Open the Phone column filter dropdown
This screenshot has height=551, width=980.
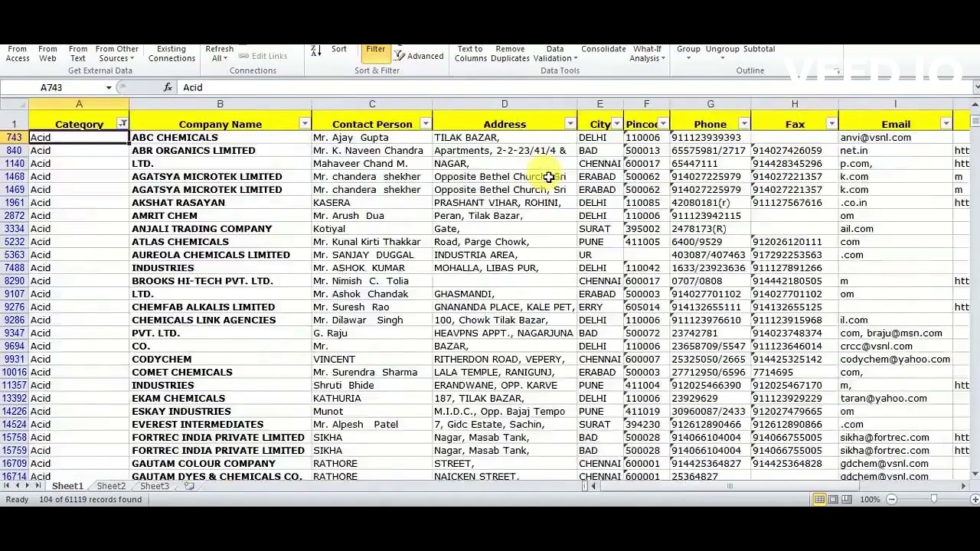coord(744,124)
